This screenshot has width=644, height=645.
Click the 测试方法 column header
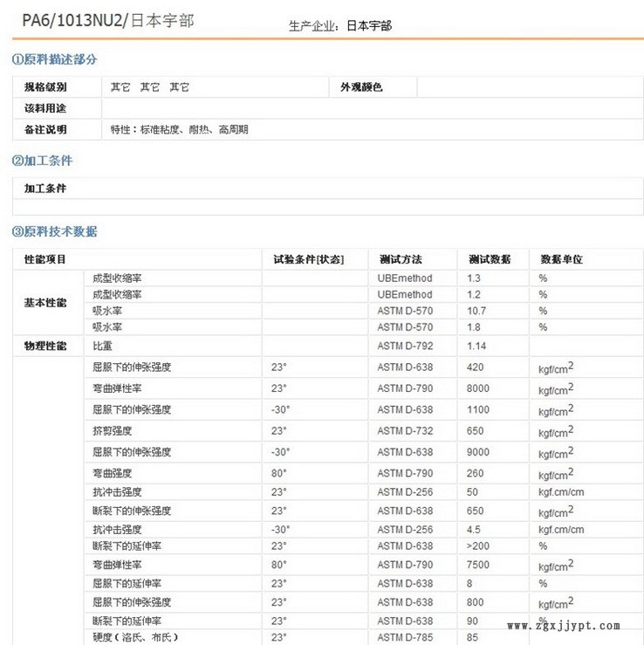coord(401,259)
